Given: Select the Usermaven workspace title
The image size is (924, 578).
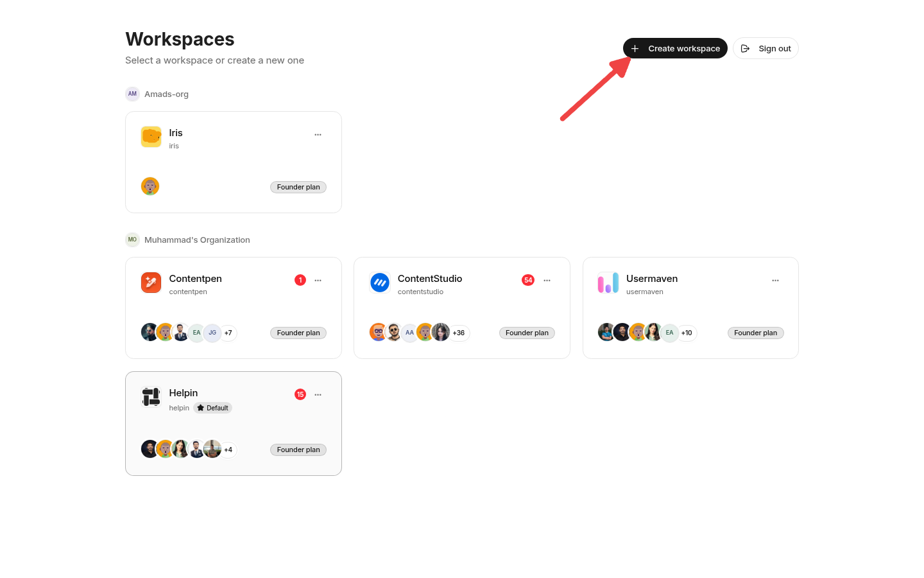Looking at the screenshot, I should pyautogui.click(x=652, y=279).
